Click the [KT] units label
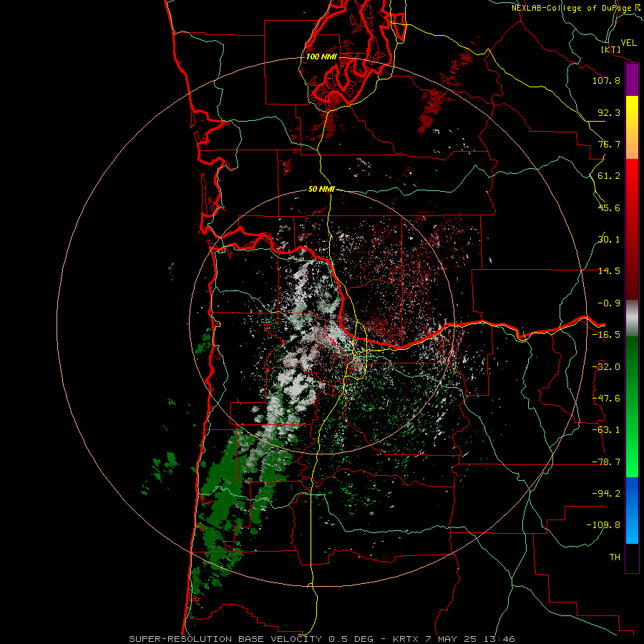This screenshot has width=644, height=644. [610, 49]
